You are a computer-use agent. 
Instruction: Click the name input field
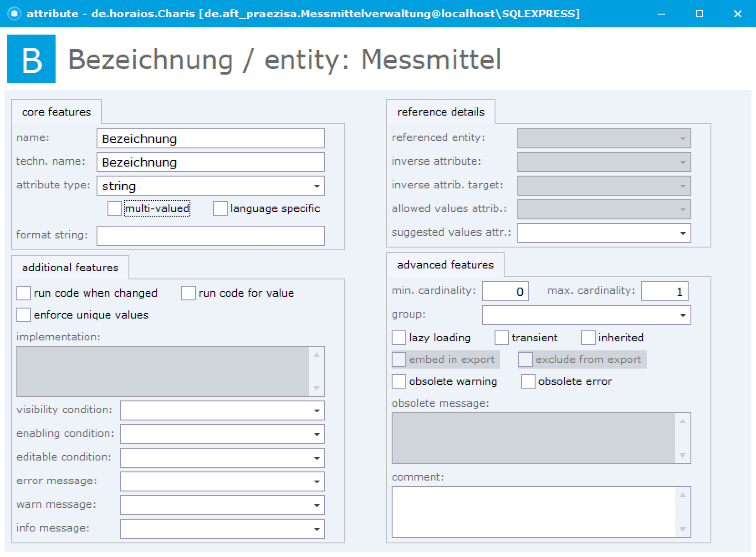[x=211, y=138]
